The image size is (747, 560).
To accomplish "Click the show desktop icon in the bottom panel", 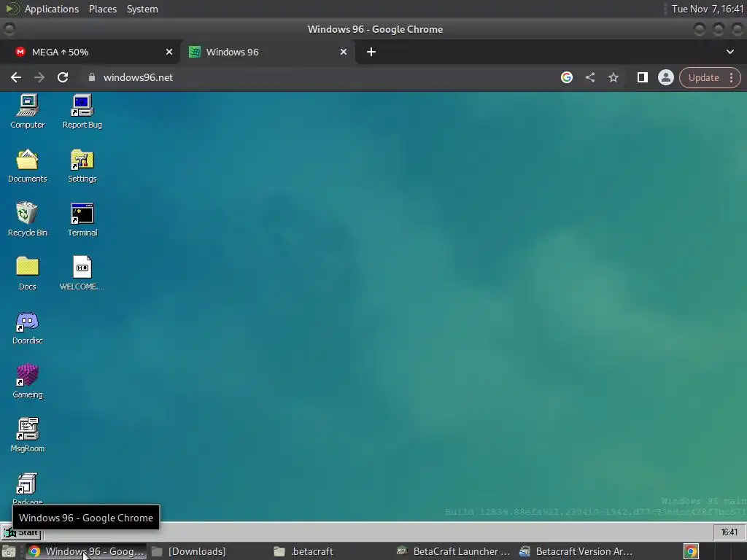I will tap(9, 551).
